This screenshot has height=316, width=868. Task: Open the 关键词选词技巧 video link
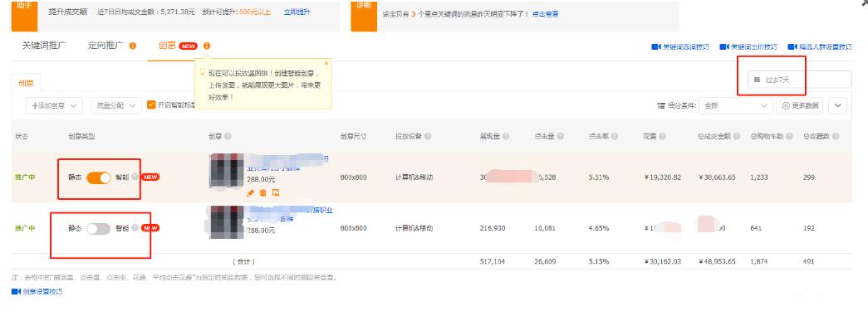[x=680, y=47]
